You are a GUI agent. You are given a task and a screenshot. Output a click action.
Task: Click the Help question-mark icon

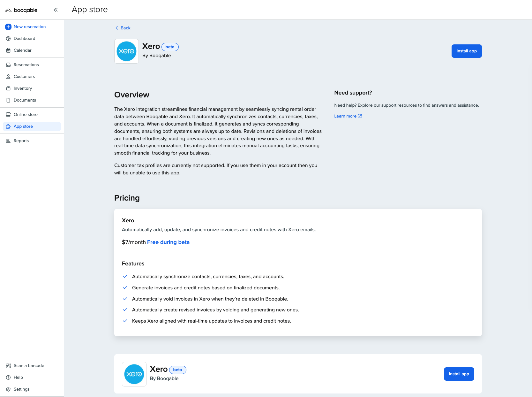(x=8, y=378)
